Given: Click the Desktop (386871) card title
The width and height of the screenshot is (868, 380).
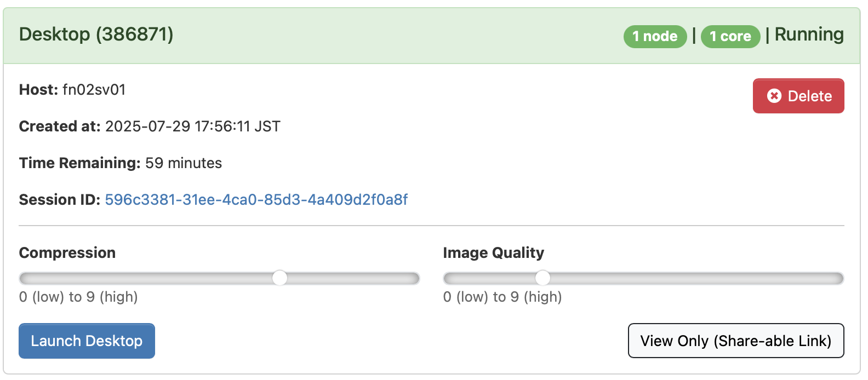Looking at the screenshot, I should (x=96, y=34).
